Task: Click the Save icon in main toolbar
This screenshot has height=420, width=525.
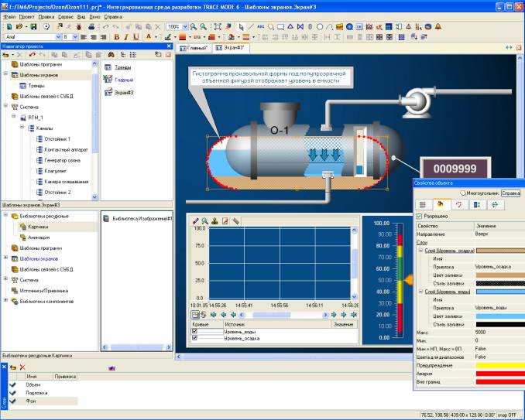Action: [x=34, y=26]
